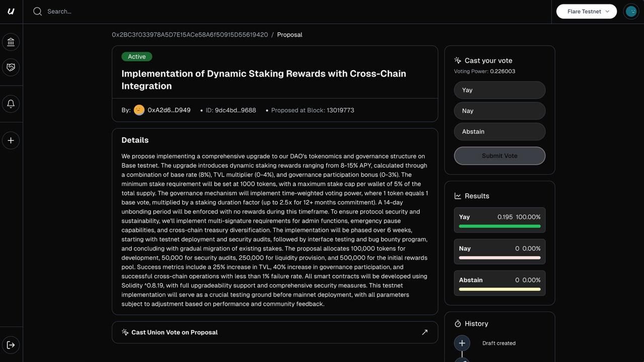Screen dimensions: 644x362
Task: Click the Results chart icon
Action: coord(458,196)
